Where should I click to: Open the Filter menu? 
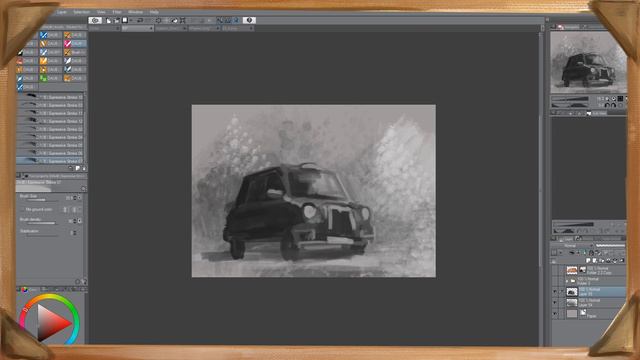pyautogui.click(x=117, y=12)
